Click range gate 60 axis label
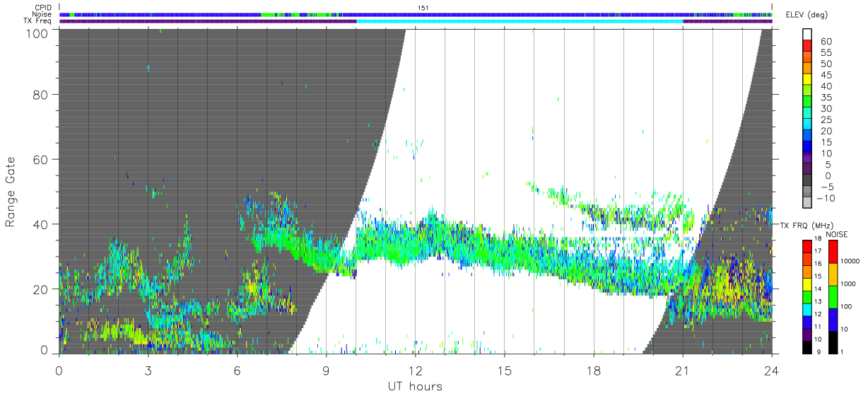Screen dimensions: 868x401 tap(41, 159)
